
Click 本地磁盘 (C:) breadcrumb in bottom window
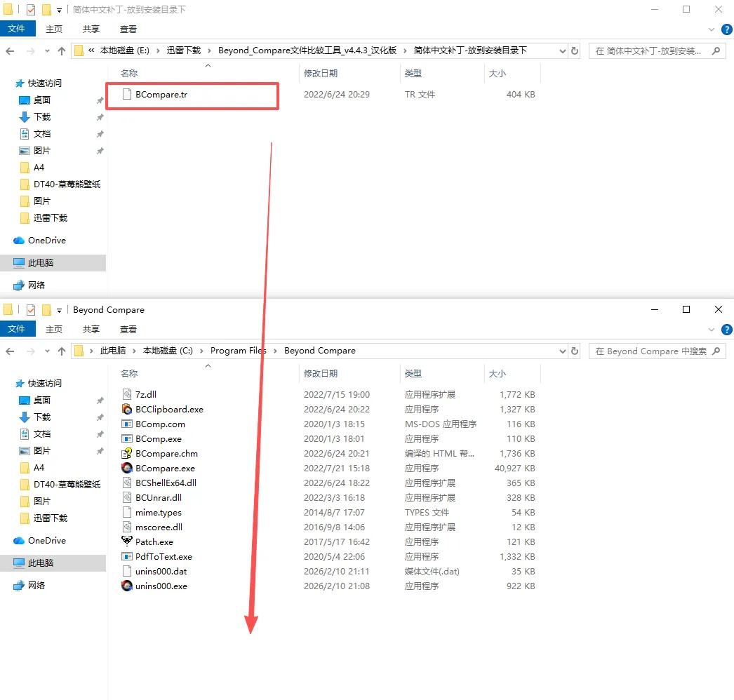pyautogui.click(x=168, y=351)
